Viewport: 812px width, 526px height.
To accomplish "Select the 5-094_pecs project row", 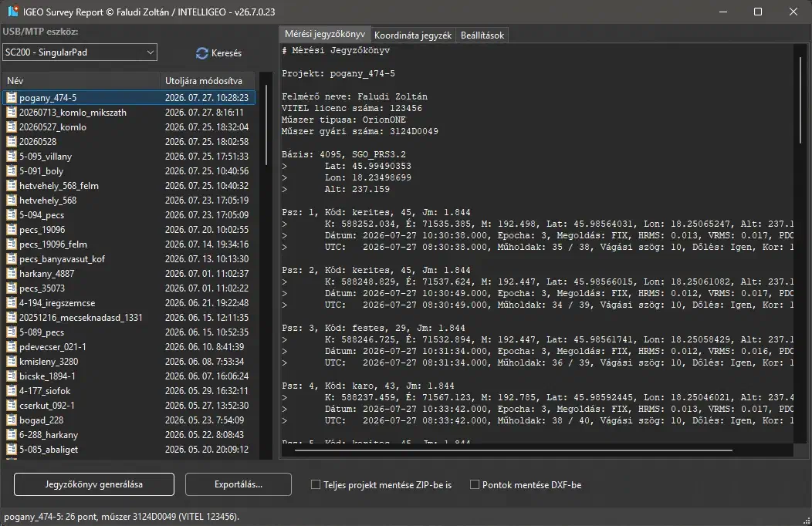I will click(129, 214).
